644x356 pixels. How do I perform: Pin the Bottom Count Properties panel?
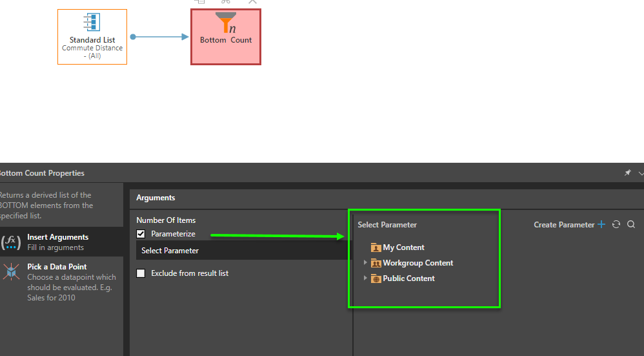pyautogui.click(x=627, y=173)
